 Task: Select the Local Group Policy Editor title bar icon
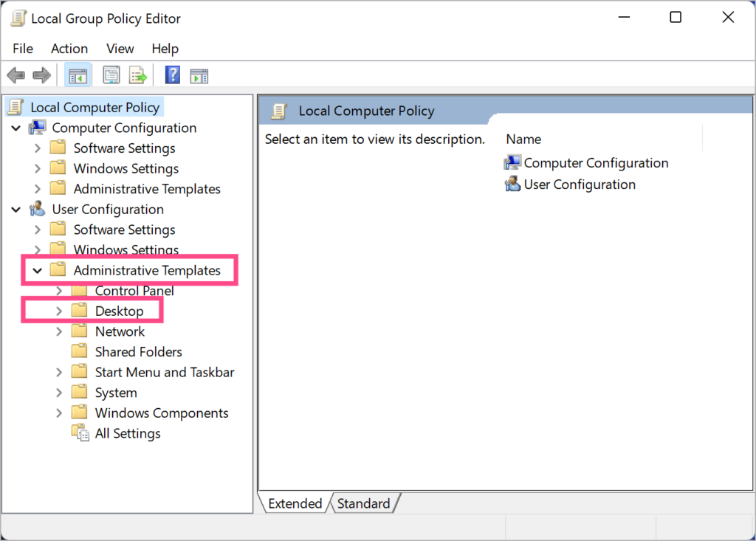tap(18, 17)
